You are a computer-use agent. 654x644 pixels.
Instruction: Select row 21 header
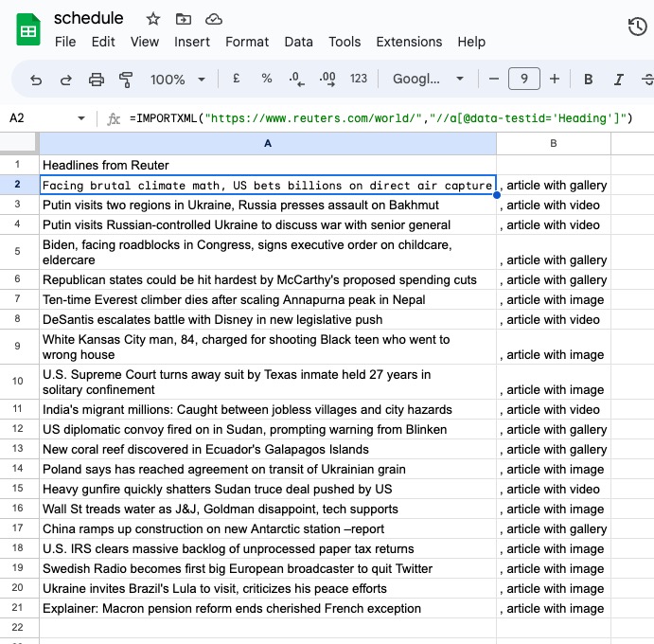point(19,608)
